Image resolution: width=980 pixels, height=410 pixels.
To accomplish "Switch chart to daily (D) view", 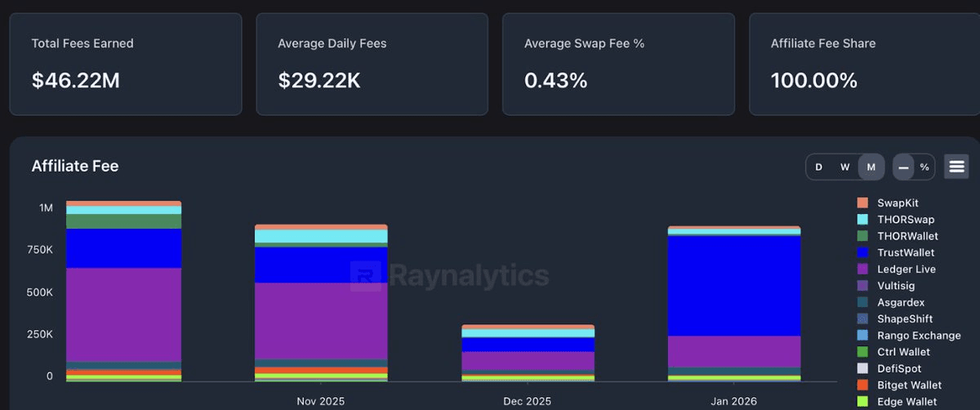I will coord(818,167).
